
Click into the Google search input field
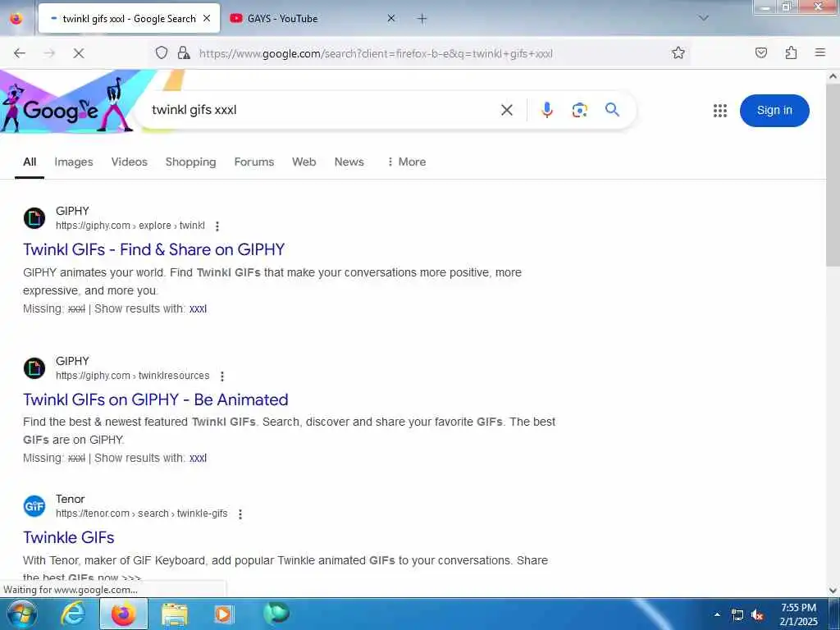tap(322, 110)
